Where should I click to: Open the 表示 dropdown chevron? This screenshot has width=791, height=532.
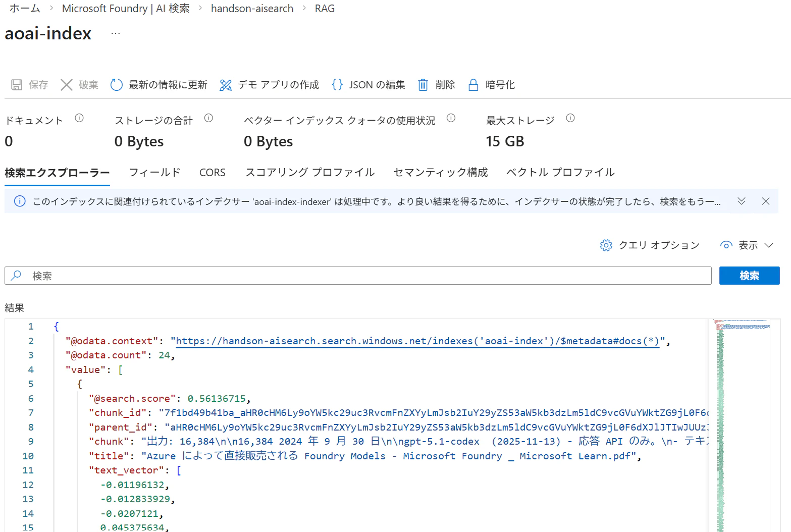click(769, 245)
